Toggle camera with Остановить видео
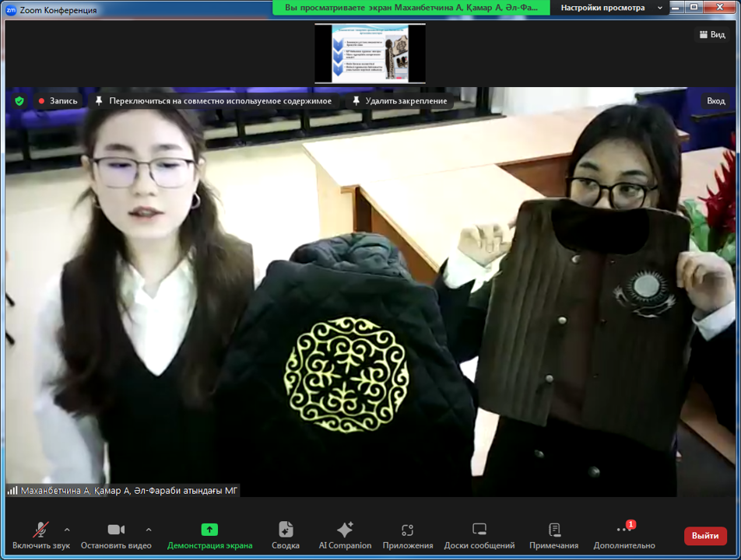This screenshot has height=560, width=741. coord(116,530)
